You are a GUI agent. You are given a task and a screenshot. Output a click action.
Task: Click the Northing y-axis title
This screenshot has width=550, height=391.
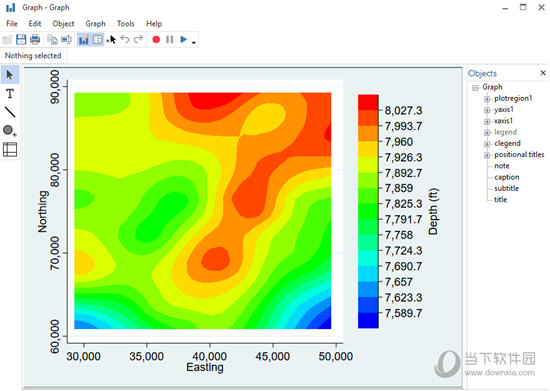pos(42,211)
